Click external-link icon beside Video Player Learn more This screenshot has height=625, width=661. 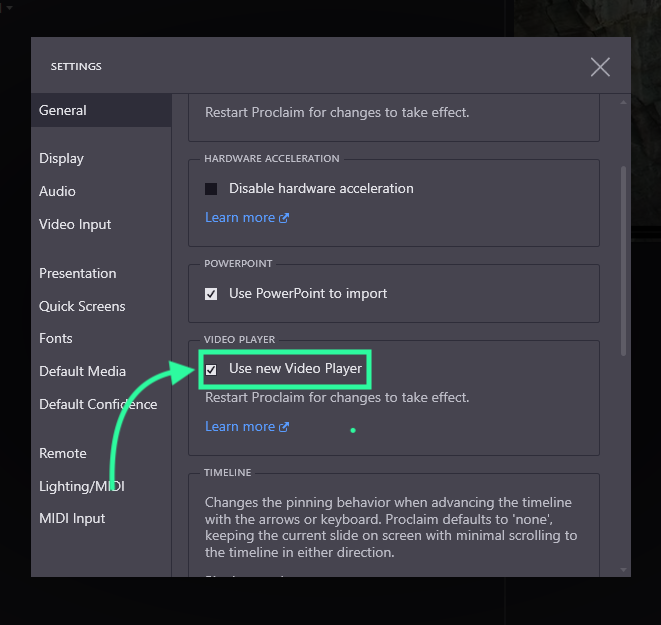point(284,427)
